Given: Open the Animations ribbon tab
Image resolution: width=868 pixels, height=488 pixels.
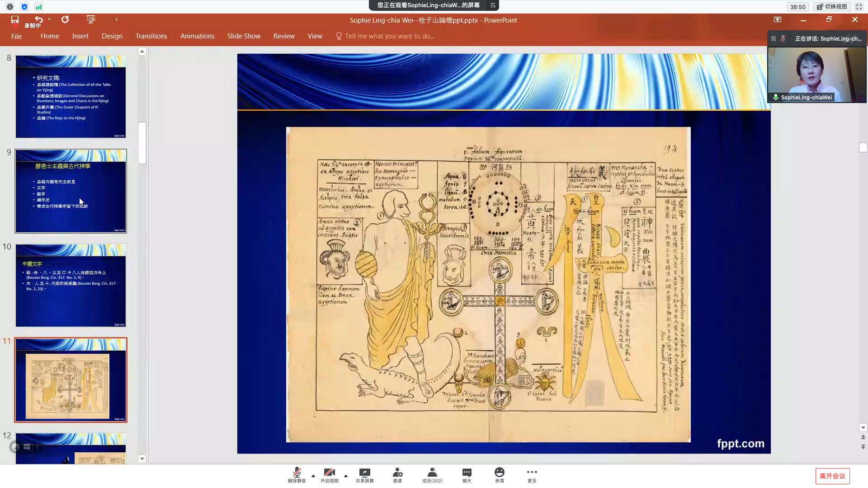Looking at the screenshot, I should 197,36.
